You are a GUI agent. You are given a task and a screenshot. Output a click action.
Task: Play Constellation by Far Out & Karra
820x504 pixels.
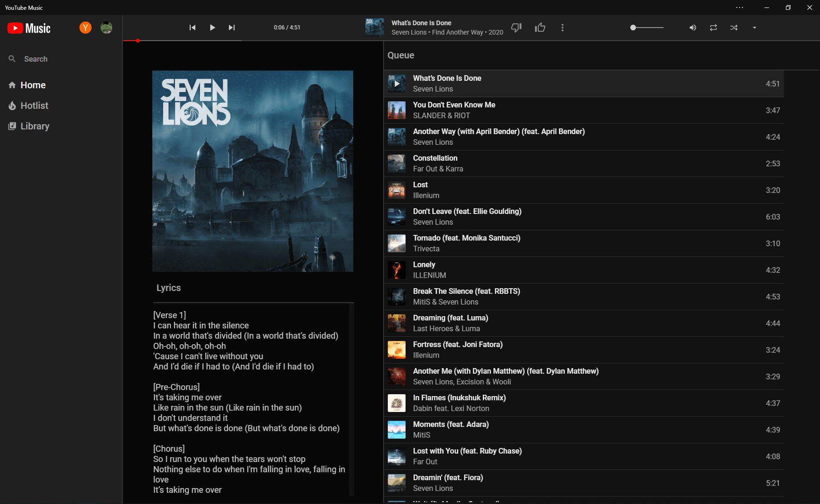pyautogui.click(x=584, y=163)
